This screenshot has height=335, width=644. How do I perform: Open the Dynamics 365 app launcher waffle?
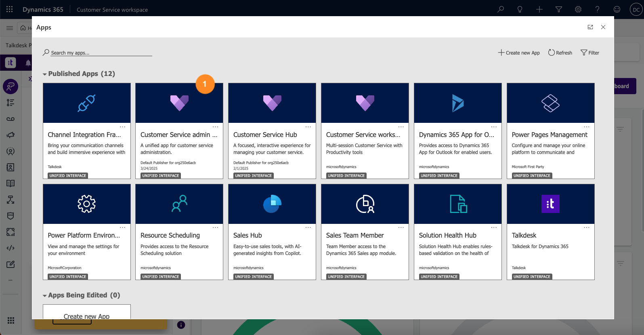coord(10,9)
